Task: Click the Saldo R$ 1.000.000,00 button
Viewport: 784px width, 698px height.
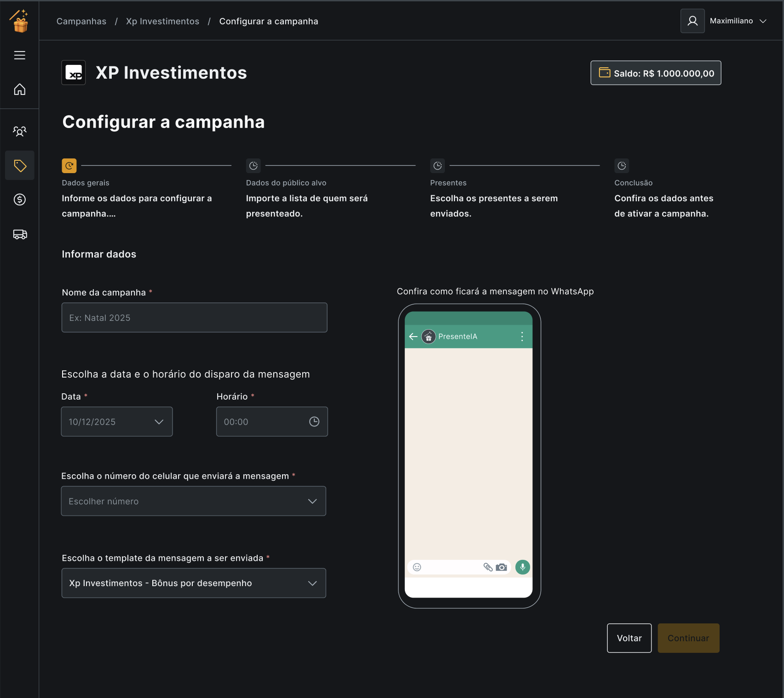Action: click(x=656, y=73)
